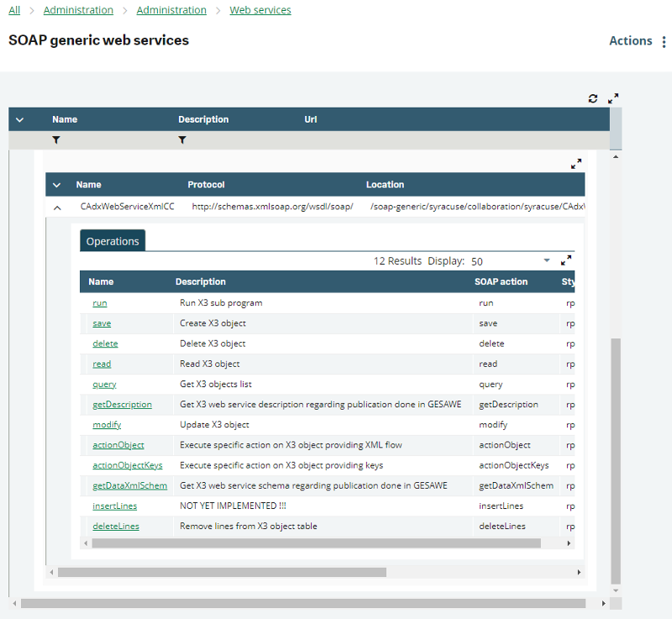Open the inner table column chevron
This screenshot has height=619, width=672.
[58, 185]
